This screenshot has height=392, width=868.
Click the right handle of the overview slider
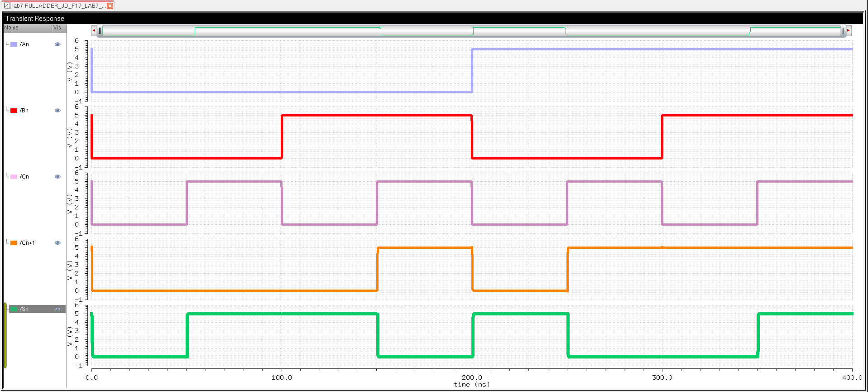coord(843,31)
